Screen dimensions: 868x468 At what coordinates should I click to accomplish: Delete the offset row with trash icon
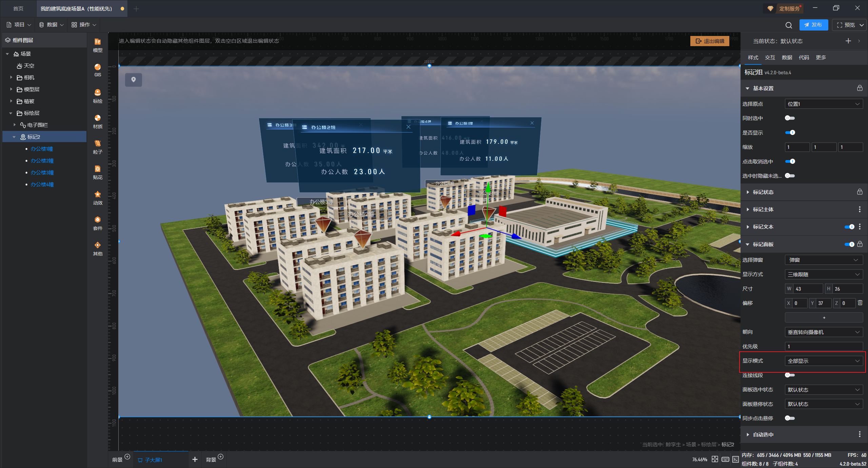pos(860,303)
